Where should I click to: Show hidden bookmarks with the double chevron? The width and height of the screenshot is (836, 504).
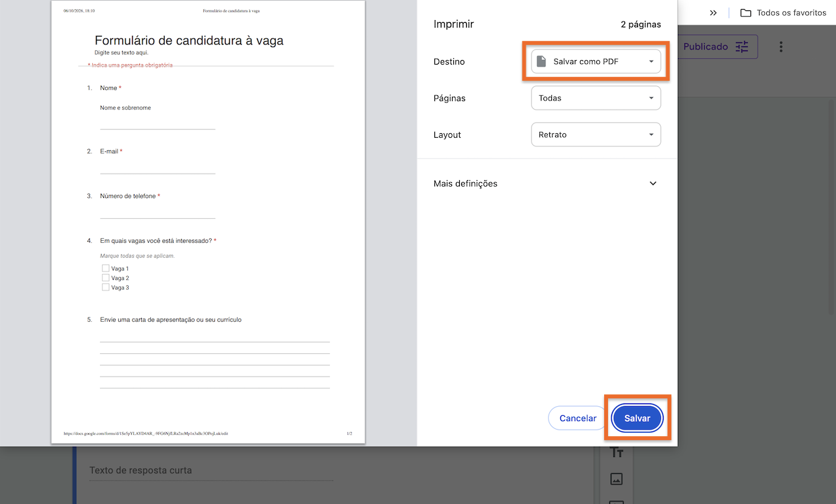713,13
